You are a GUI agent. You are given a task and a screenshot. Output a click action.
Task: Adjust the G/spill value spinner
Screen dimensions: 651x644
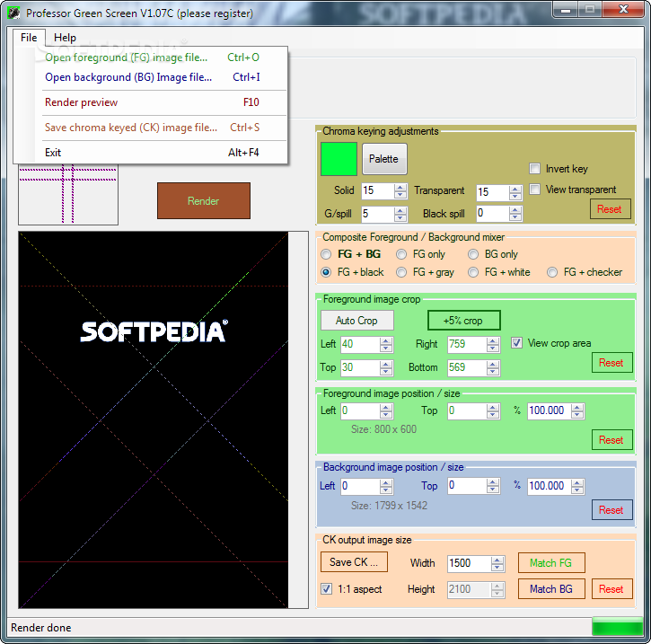[400, 215]
